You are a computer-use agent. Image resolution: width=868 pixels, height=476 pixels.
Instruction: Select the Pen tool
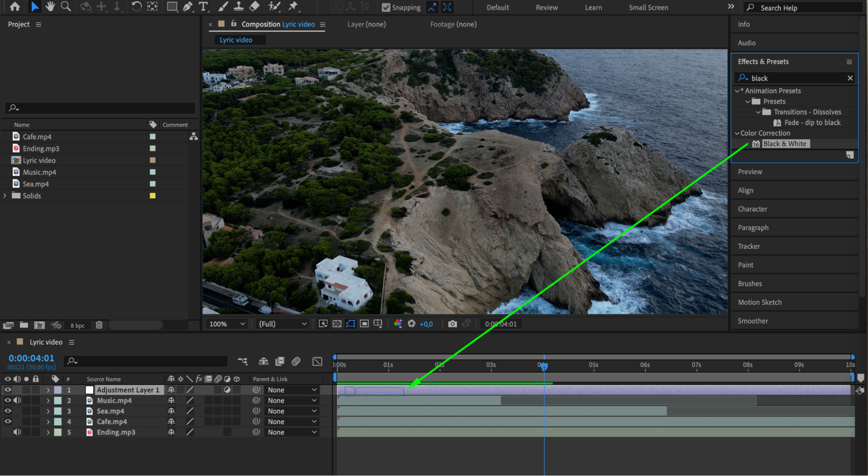point(188,7)
